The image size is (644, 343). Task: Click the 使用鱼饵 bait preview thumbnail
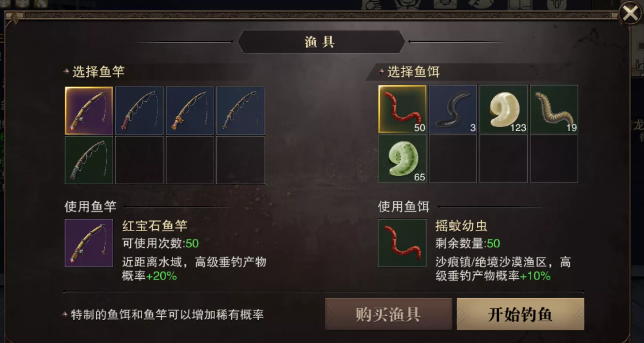tap(402, 243)
